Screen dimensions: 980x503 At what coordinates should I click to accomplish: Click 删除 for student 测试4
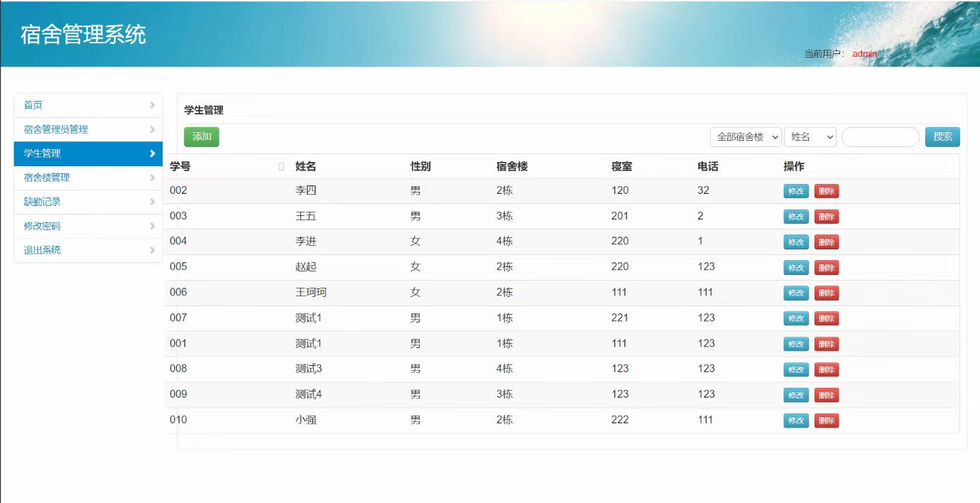coord(826,395)
